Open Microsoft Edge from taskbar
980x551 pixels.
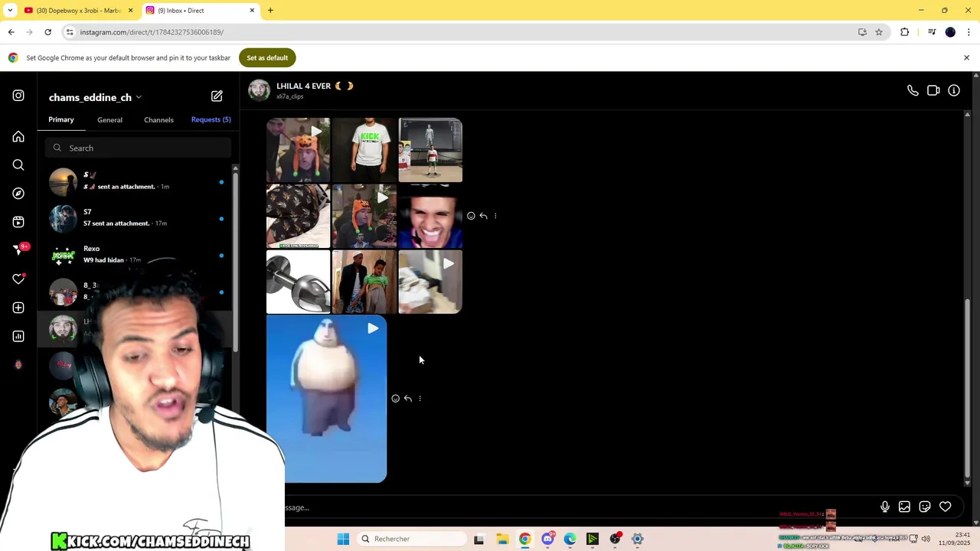pos(570,539)
